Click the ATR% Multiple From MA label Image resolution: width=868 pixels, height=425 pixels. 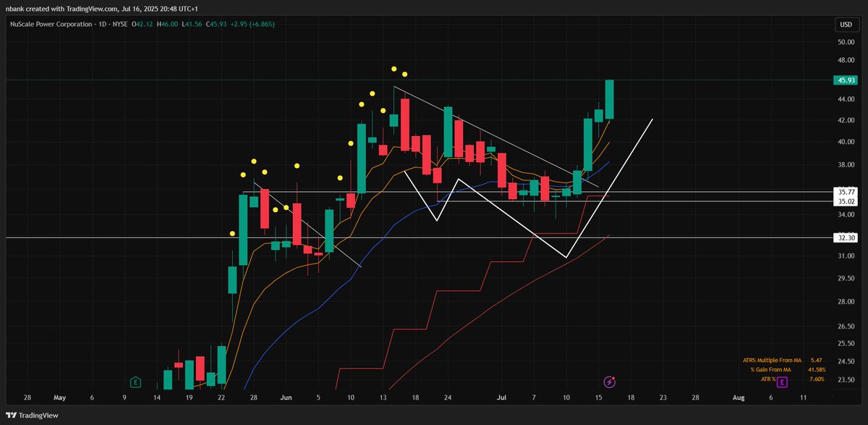(773, 360)
